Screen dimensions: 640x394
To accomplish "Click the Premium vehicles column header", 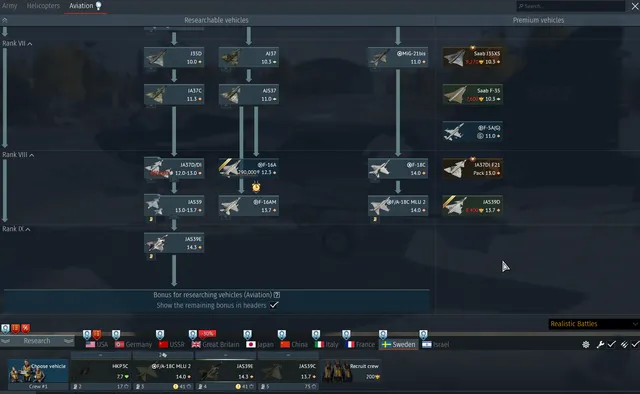I will pos(538,20).
